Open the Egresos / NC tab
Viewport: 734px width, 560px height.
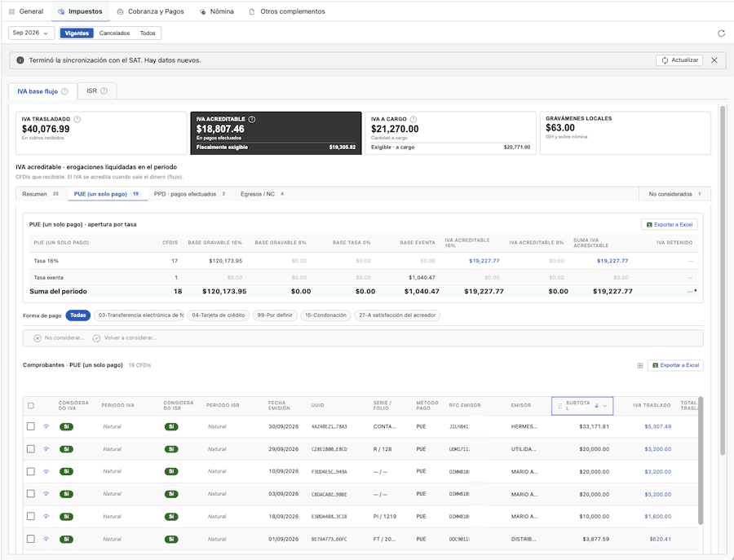pos(262,194)
